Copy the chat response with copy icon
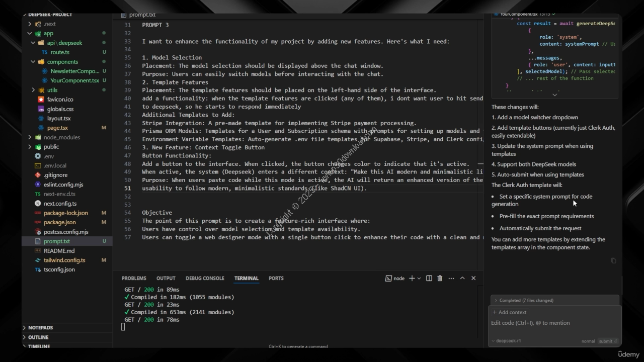This screenshot has height=362, width=644. [613, 260]
